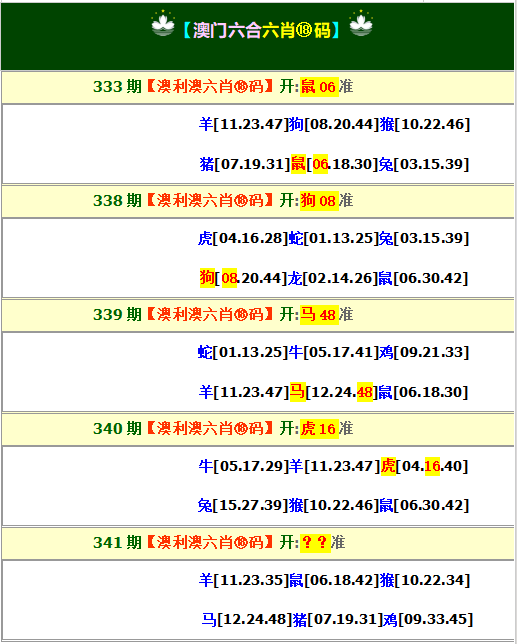Click 牛[05.17.41] in period 339
Viewport: 517px width, 644px height.
click(333, 352)
